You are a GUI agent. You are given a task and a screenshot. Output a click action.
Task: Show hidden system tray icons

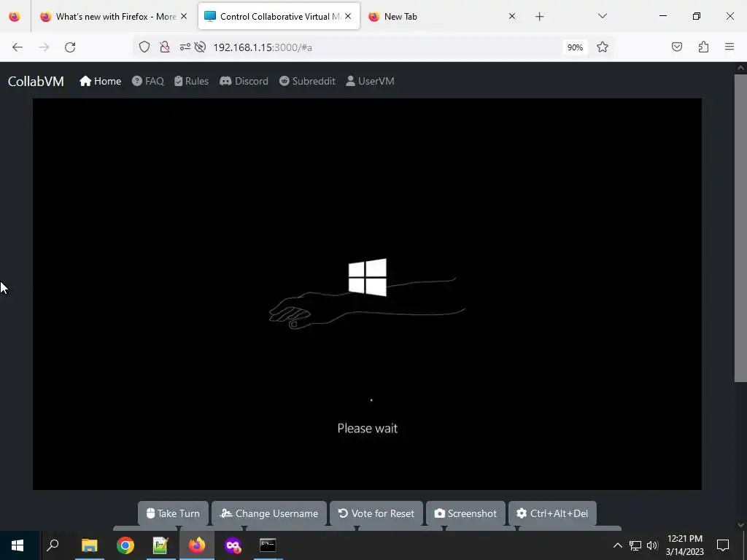(617, 545)
